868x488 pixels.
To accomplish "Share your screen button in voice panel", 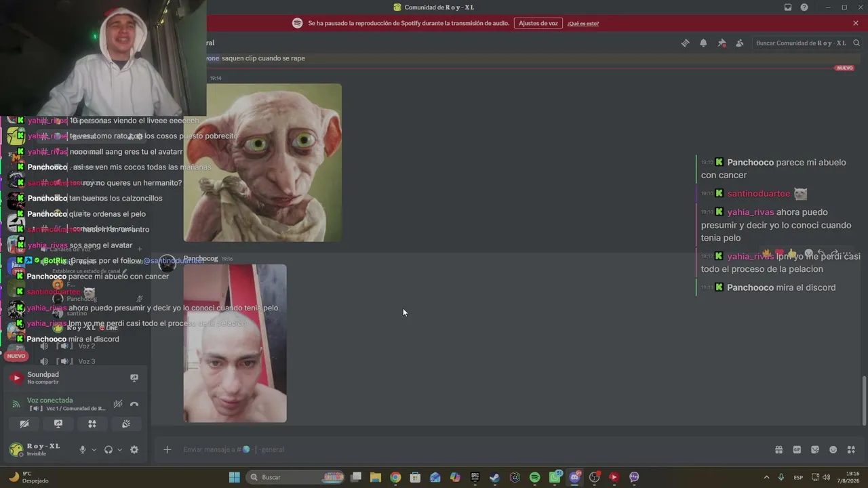I will pyautogui.click(x=58, y=424).
